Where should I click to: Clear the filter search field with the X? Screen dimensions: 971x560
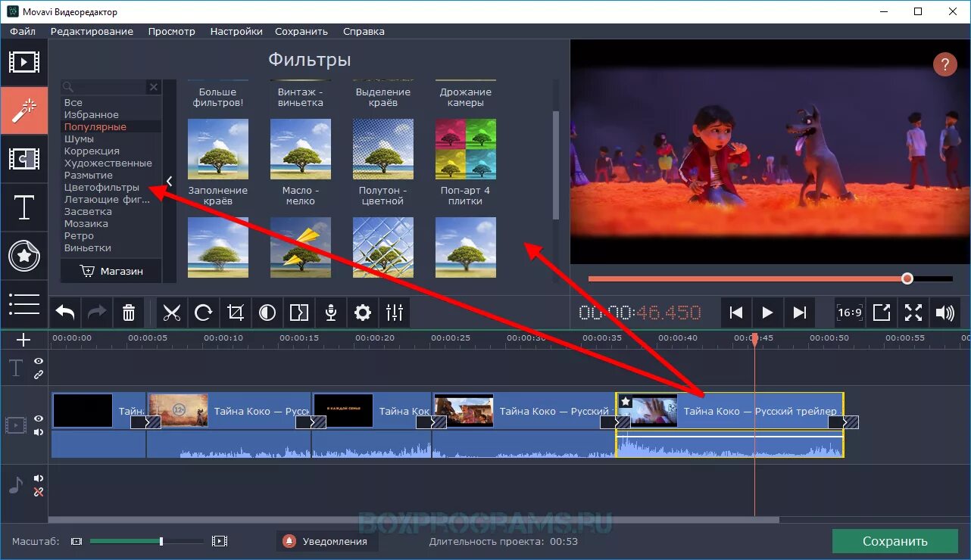pyautogui.click(x=154, y=87)
